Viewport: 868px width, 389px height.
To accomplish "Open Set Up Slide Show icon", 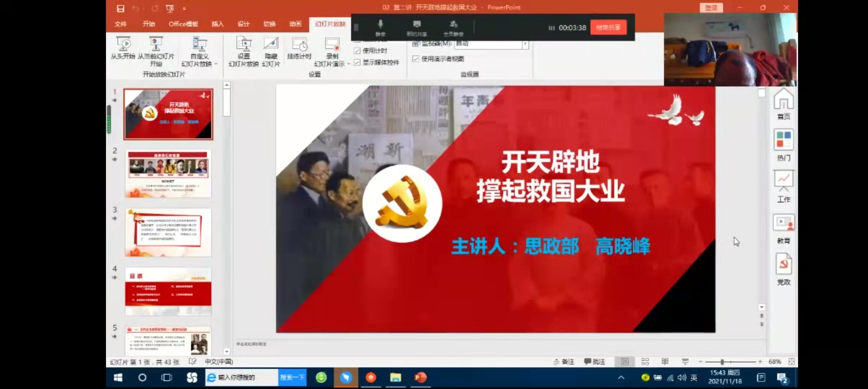I will pyautogui.click(x=243, y=44).
